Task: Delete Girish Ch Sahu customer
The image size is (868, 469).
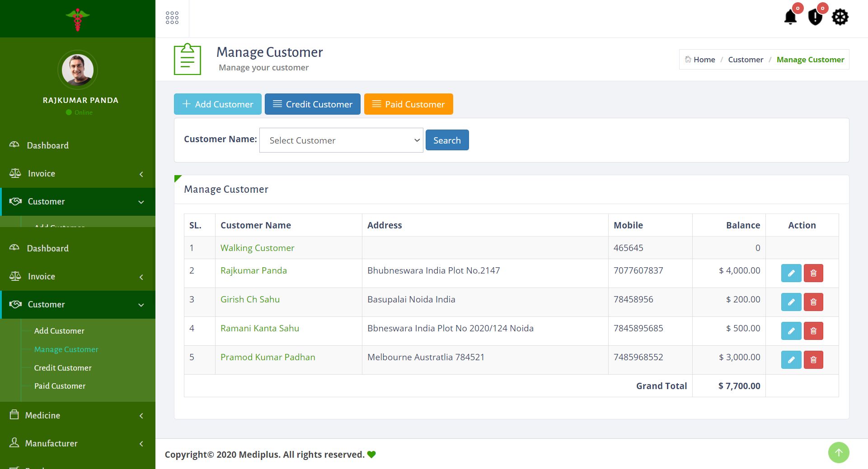Action: (813, 302)
